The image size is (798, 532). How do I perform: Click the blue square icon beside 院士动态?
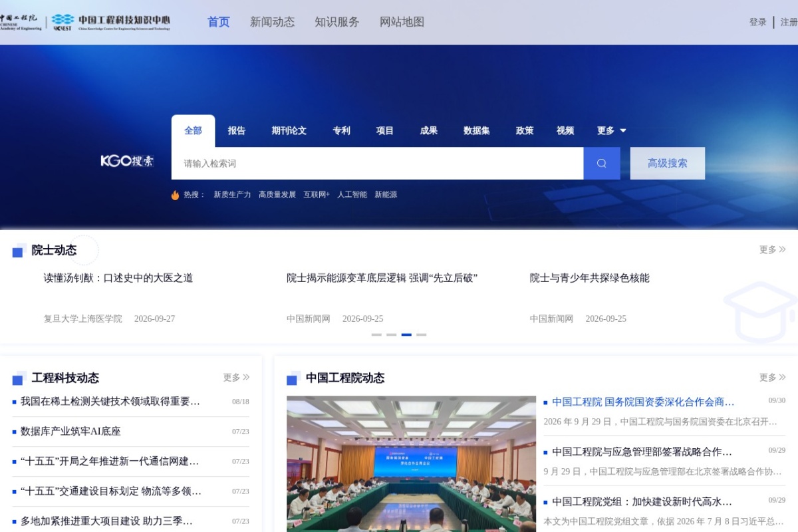coord(18,251)
